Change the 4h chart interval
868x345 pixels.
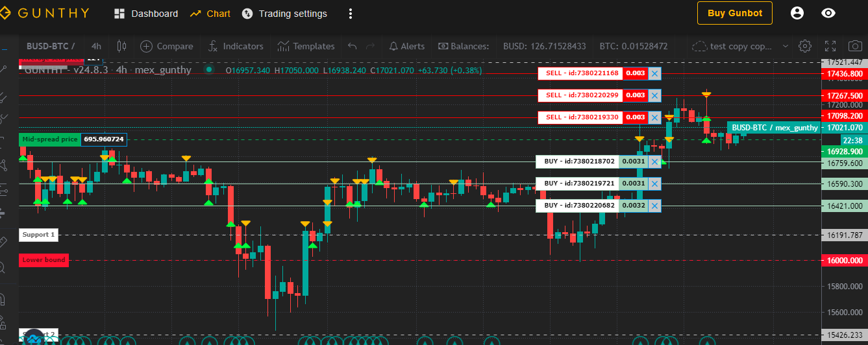point(96,46)
